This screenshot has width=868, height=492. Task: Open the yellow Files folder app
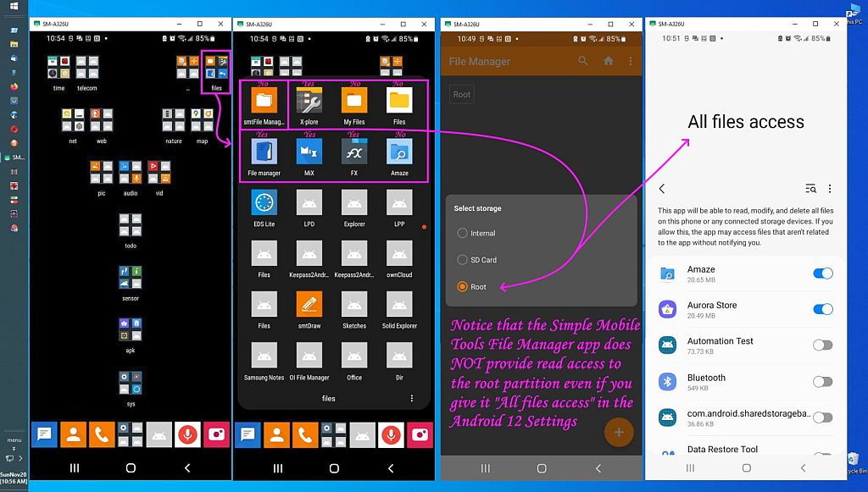[x=399, y=101]
